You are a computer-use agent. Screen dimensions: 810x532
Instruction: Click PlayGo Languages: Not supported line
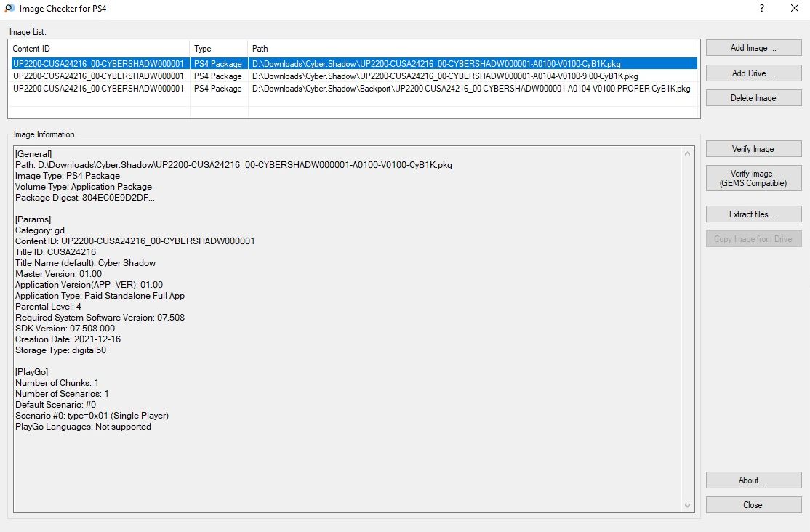click(x=83, y=427)
